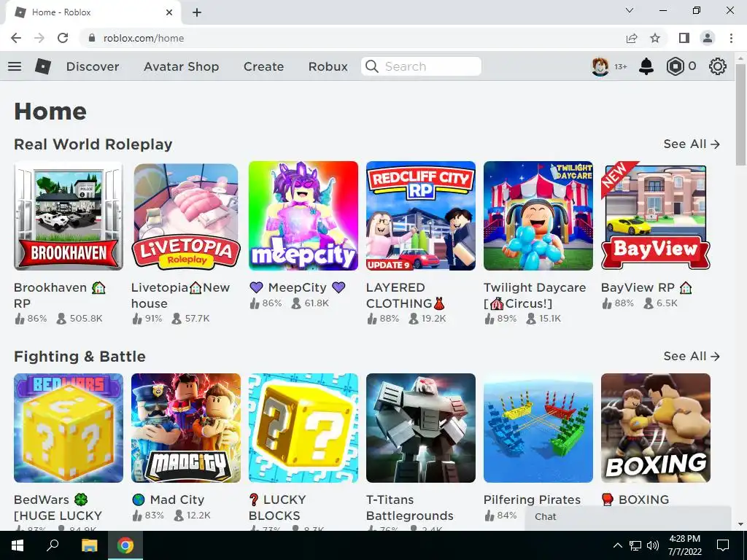Show hidden tray icons chevron
This screenshot has height=560, width=747.
pyautogui.click(x=617, y=545)
